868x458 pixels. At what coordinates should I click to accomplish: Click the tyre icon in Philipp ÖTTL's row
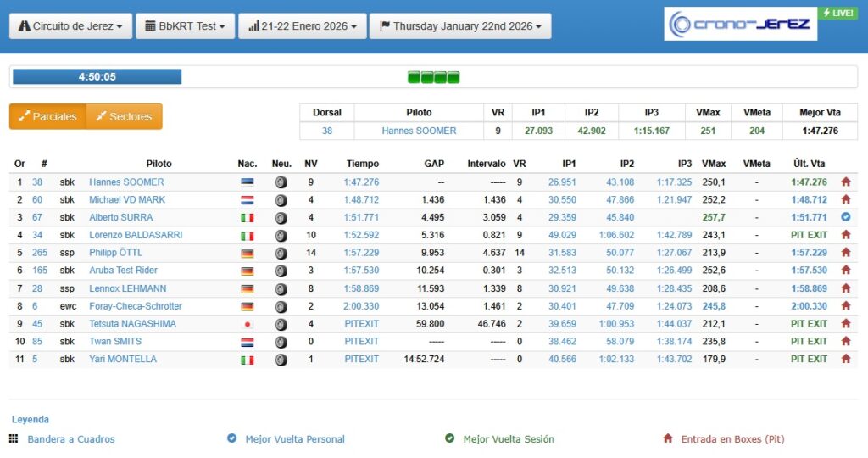pos(281,254)
